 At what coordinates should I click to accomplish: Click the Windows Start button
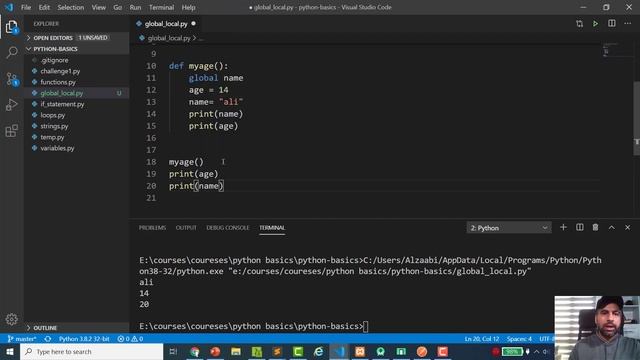point(10,351)
